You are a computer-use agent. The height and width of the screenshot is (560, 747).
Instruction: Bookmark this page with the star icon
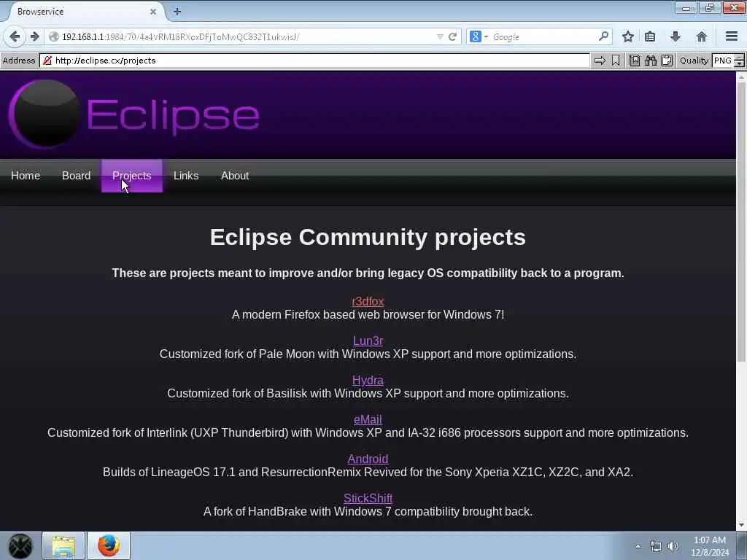[x=628, y=36]
